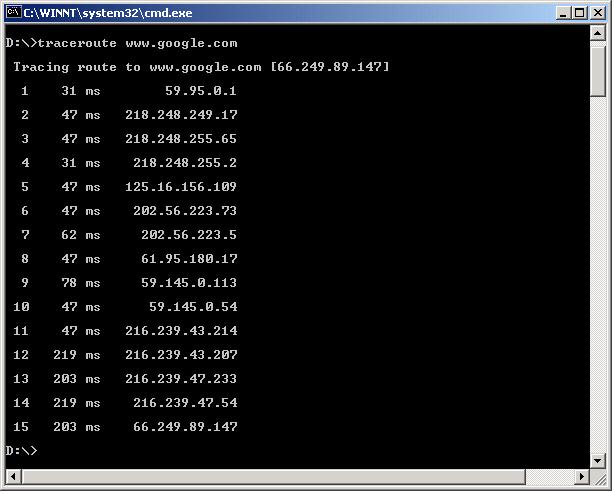This screenshot has width=614, height=493.
Task: Click the vertical scrollbar up arrow
Action: coord(598,34)
